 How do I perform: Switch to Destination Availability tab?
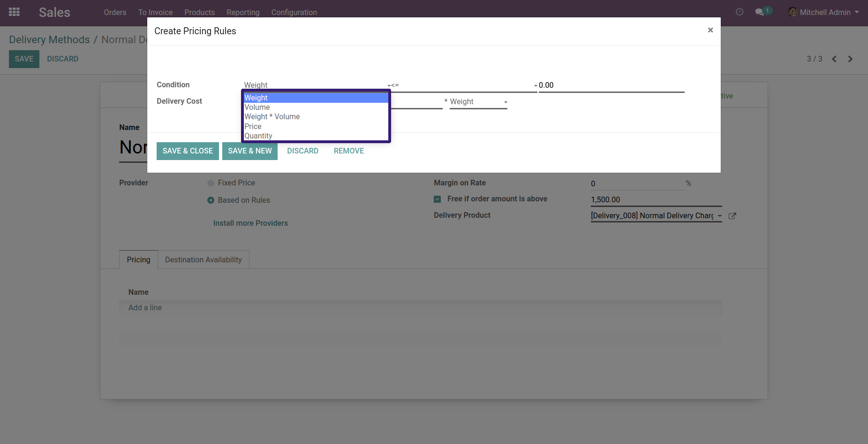click(204, 260)
